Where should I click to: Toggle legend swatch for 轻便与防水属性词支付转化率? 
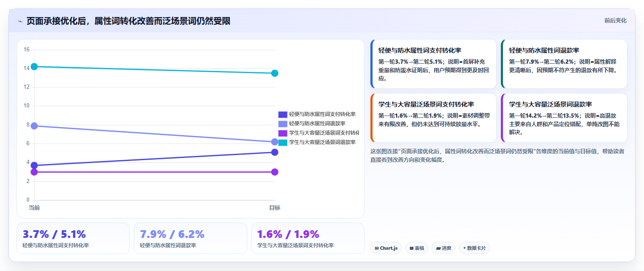pyautogui.click(x=283, y=114)
